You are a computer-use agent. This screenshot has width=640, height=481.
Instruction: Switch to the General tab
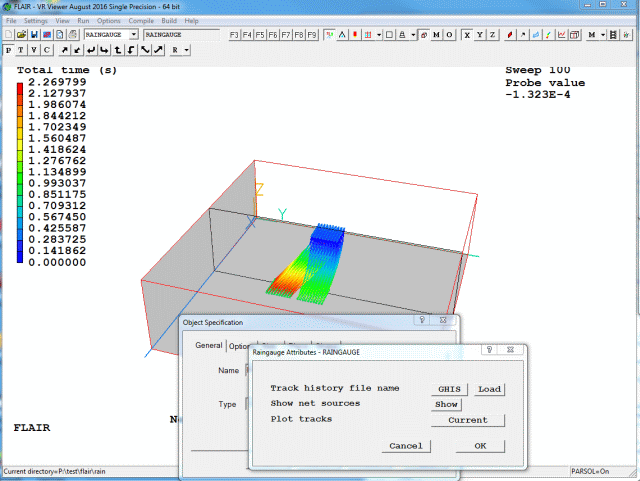208,346
